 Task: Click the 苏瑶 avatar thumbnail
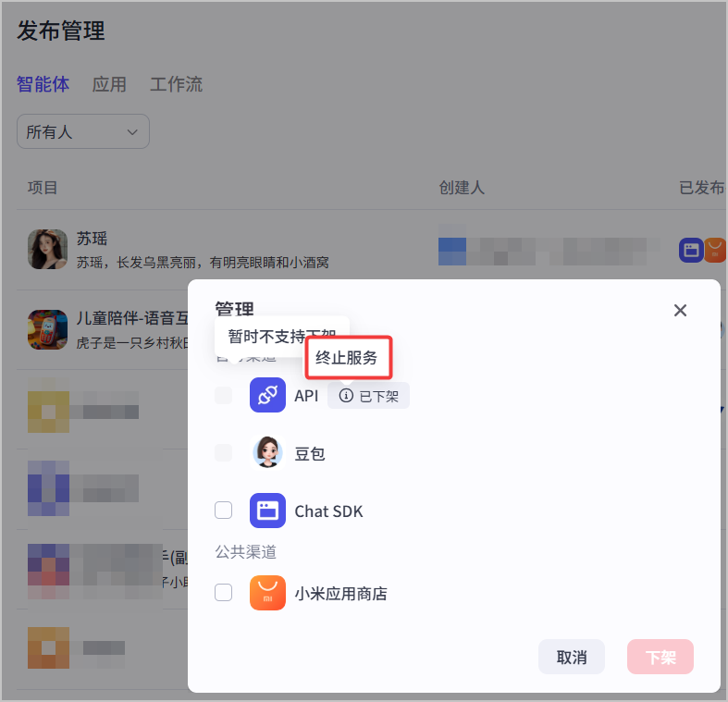point(47,250)
